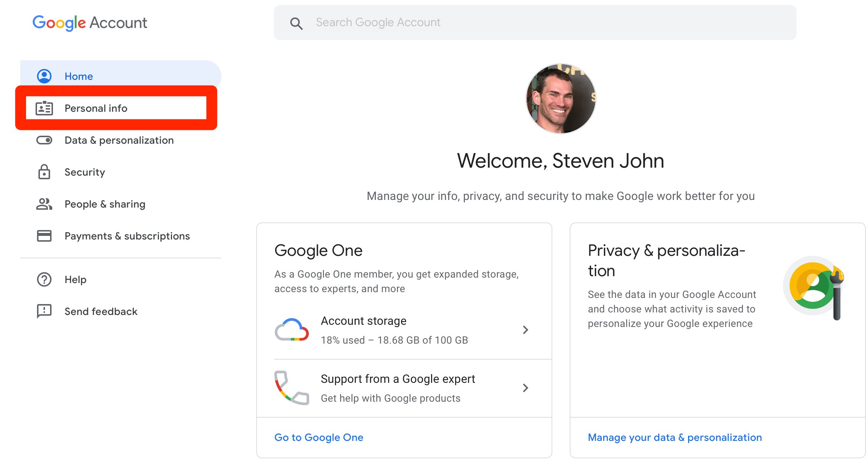868x471 pixels.
Task: Click the Payments credit card icon
Action: pyautogui.click(x=44, y=236)
